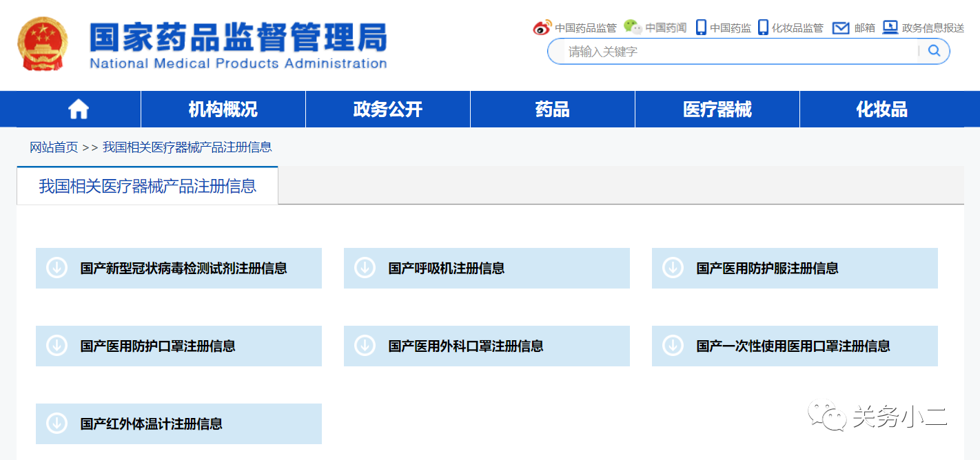Click the 中国药品监管 Weibo icon
The height and width of the screenshot is (460, 980).
pos(542,28)
